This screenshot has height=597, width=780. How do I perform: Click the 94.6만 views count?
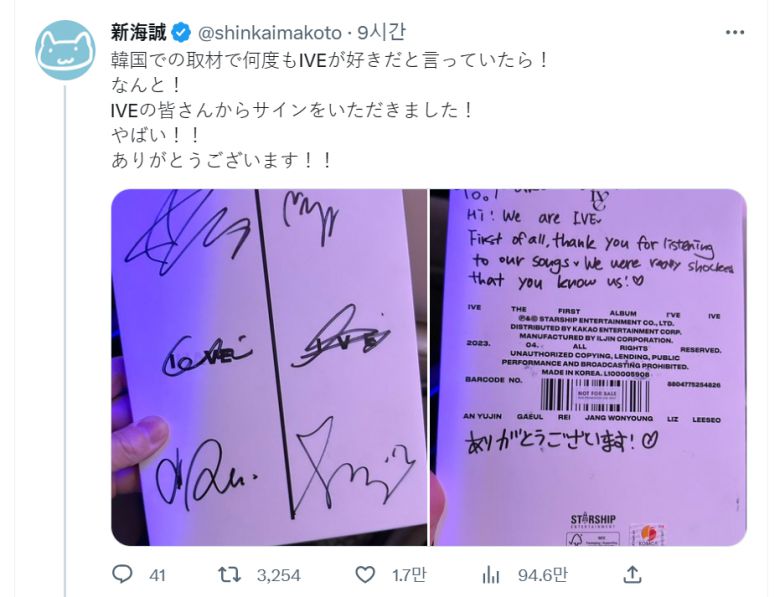click(543, 575)
